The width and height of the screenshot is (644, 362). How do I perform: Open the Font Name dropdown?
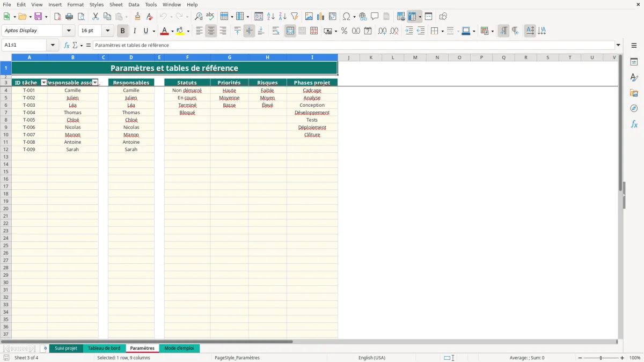(x=69, y=31)
